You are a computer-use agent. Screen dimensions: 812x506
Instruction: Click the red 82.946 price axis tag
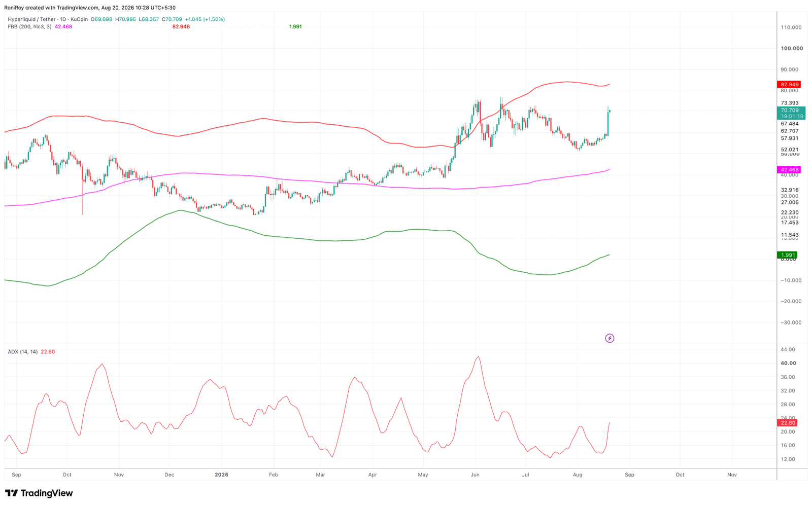tap(789, 85)
